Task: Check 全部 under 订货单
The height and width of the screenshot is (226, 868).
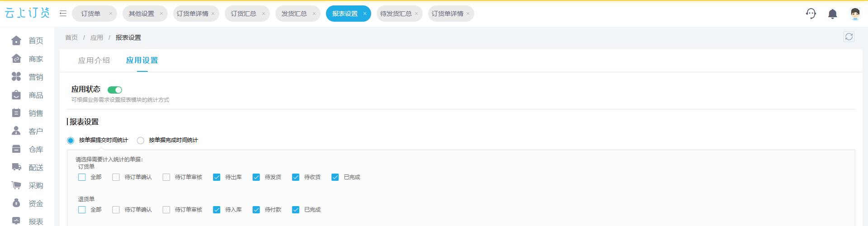Action: 82,177
